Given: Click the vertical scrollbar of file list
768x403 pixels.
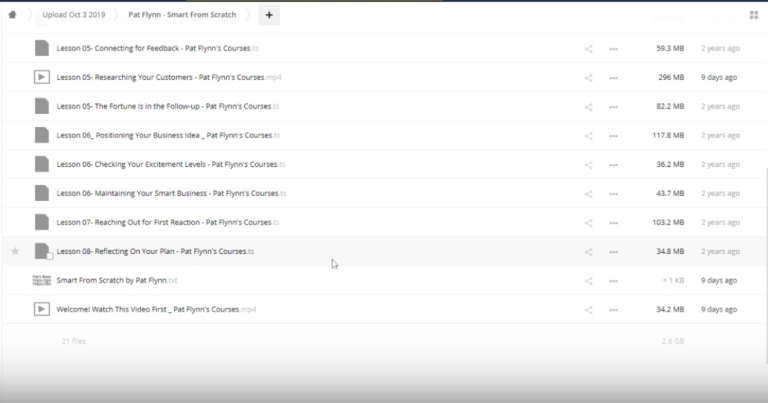Looking at the screenshot, I should click(x=766, y=264).
